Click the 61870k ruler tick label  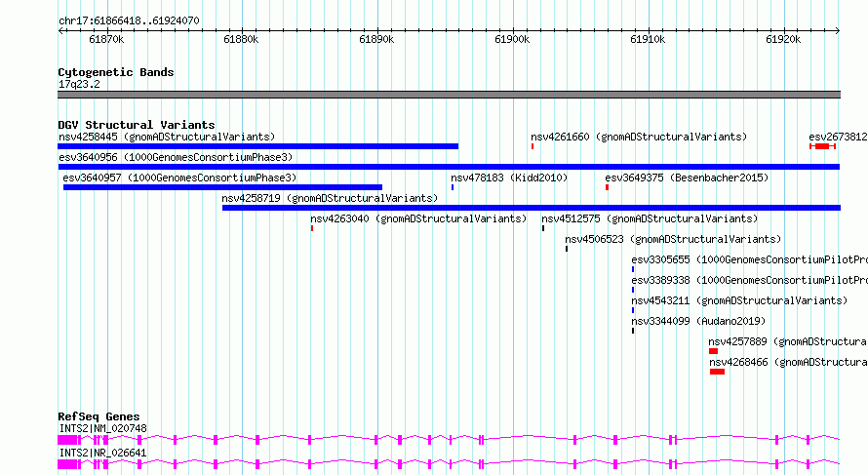(106, 40)
